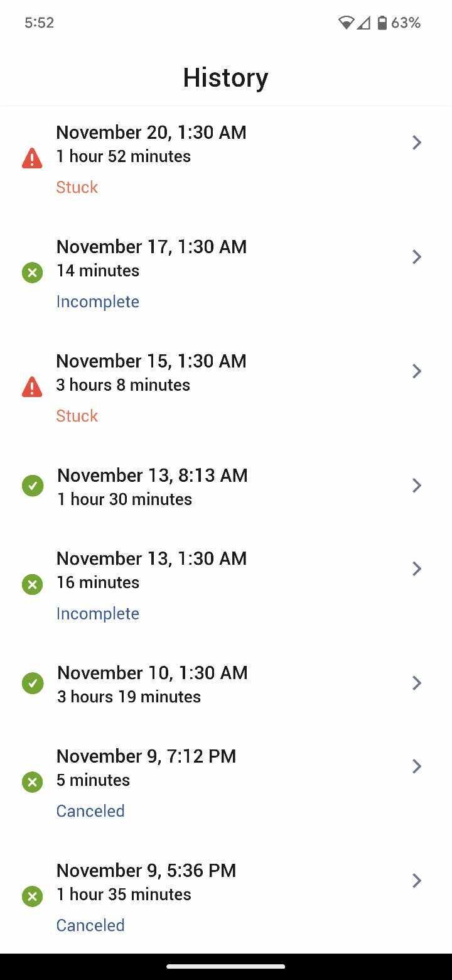Expand the November 15 chevron arrow
The height and width of the screenshot is (980, 452).
coord(416,371)
